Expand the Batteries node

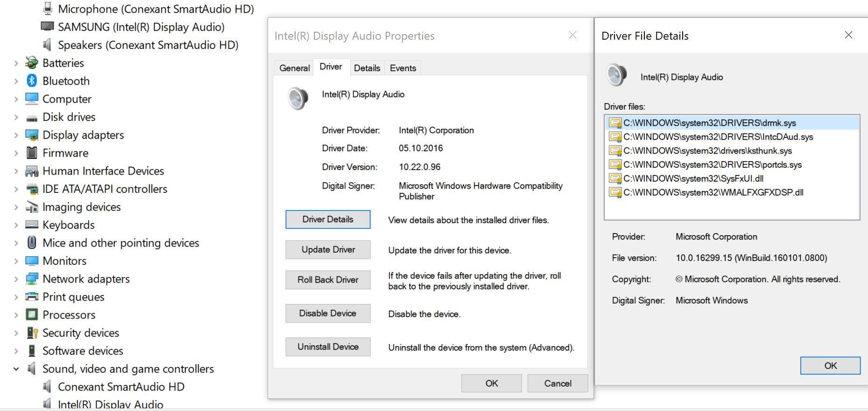[16, 63]
